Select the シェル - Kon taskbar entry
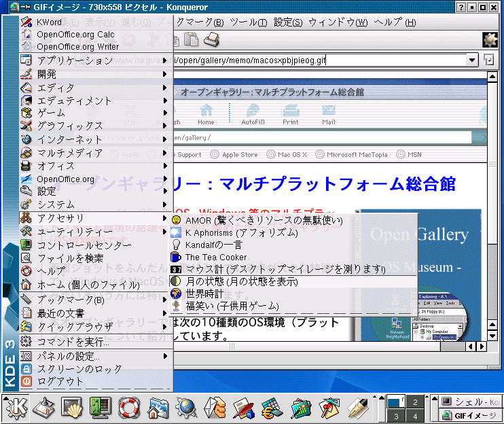 point(471,402)
